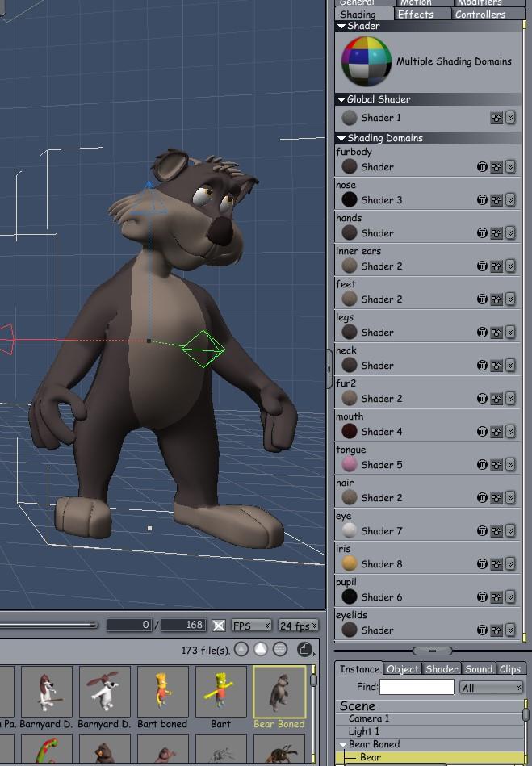Viewport: 532px width, 766px height.
Task: Click the browser's vertical scrollbar handle
Action: (x=313, y=680)
